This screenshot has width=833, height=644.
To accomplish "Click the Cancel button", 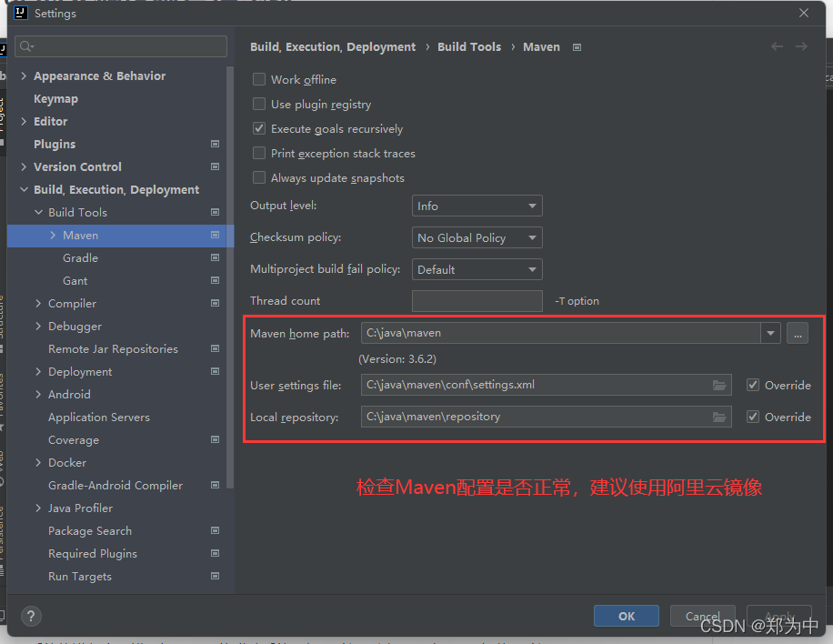I will (x=702, y=616).
